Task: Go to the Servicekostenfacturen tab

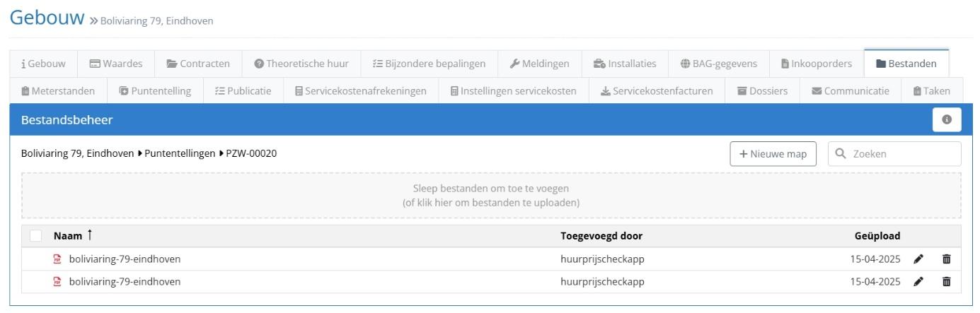Action: point(656,91)
